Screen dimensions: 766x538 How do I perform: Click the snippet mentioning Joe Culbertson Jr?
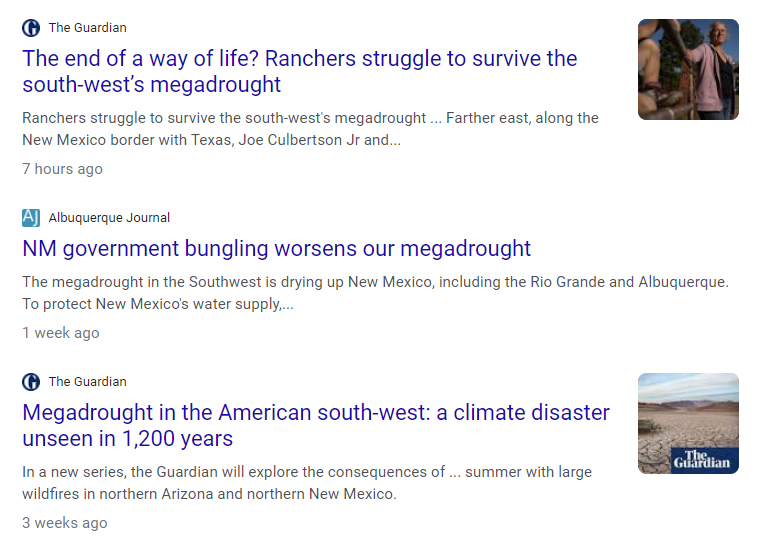[310, 129]
